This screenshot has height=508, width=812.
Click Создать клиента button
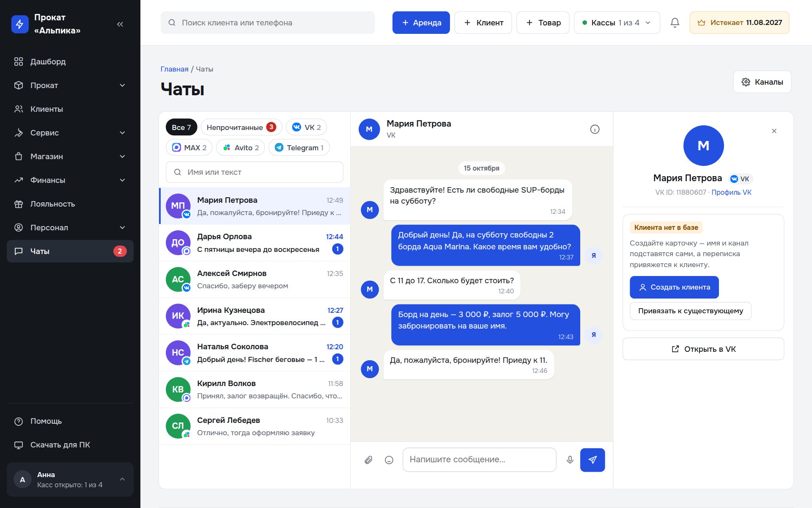(674, 287)
